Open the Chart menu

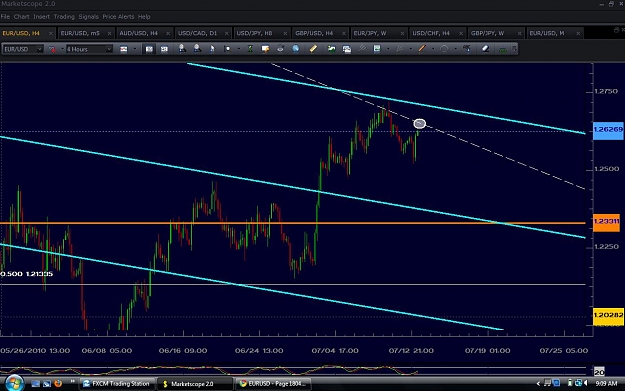pos(22,17)
